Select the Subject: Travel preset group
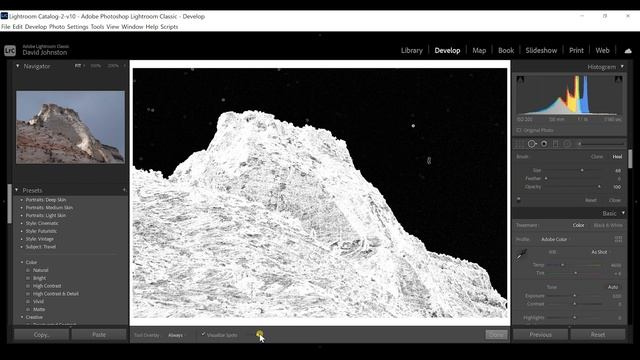Screen dimensions: 640x360 pyautogui.click(x=41, y=247)
